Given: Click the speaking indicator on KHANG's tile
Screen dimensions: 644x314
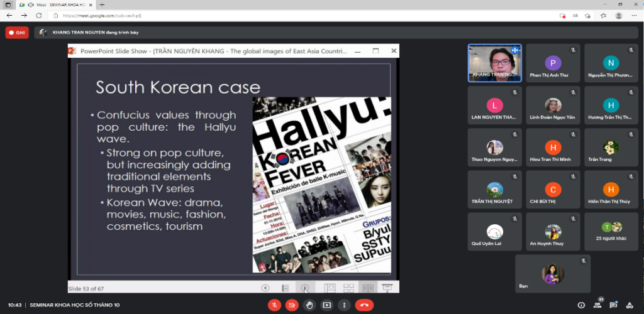Looking at the screenshot, I should pyautogui.click(x=514, y=50).
